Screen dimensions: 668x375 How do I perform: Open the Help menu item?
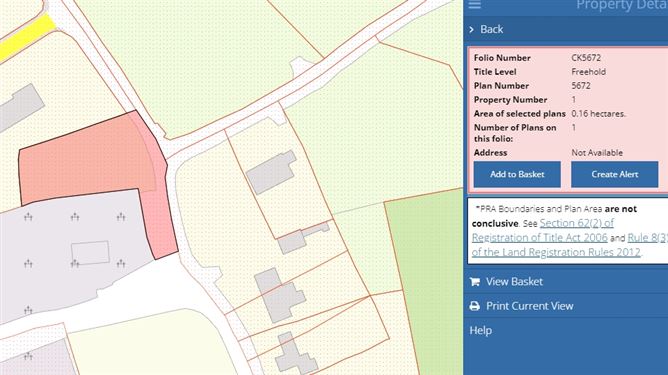(481, 330)
